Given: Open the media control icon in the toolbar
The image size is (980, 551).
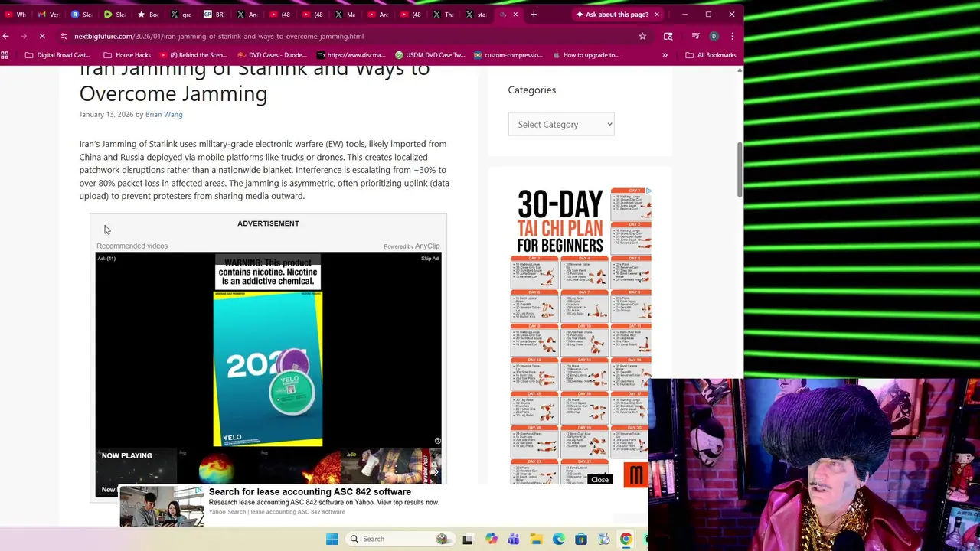Looking at the screenshot, I should pos(695,36).
